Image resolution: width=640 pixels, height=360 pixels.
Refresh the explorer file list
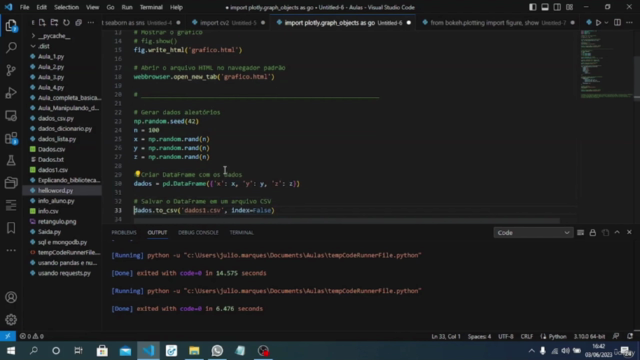pyautogui.click(x=66, y=22)
